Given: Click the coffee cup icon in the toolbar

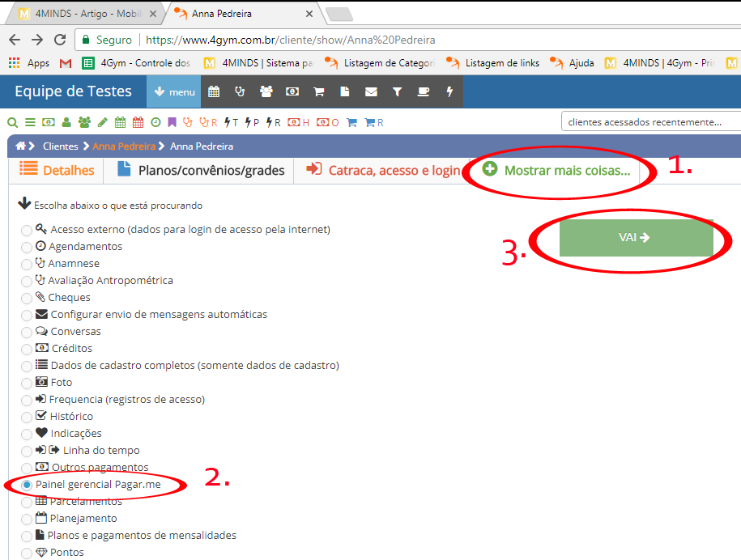Looking at the screenshot, I should pos(424,92).
